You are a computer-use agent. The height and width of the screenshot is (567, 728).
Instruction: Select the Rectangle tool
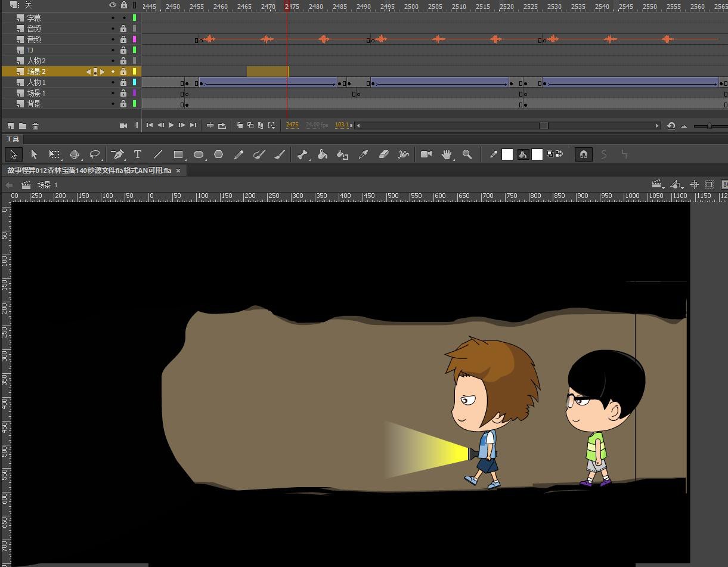(x=178, y=154)
